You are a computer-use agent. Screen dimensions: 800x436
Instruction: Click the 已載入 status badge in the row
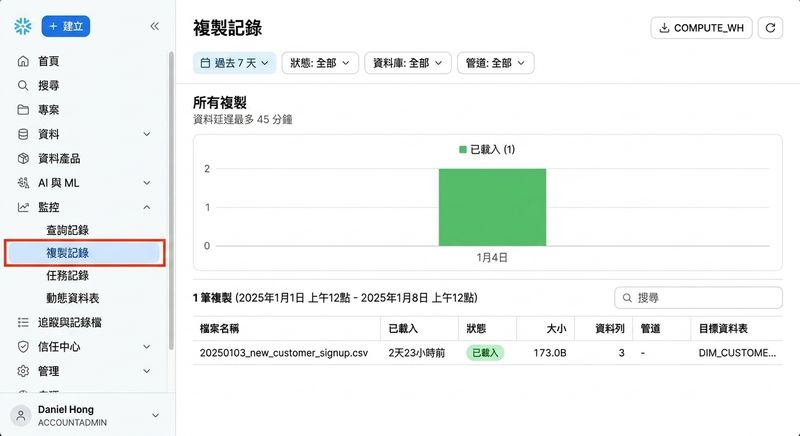tap(485, 353)
